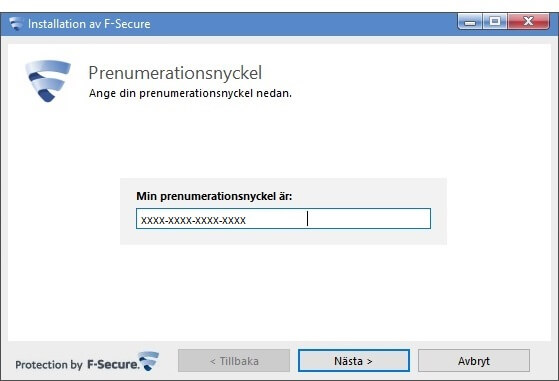Viewport: 559px width, 381px height.
Task: Click the empty area of the blue title bar
Action: pos(303,24)
